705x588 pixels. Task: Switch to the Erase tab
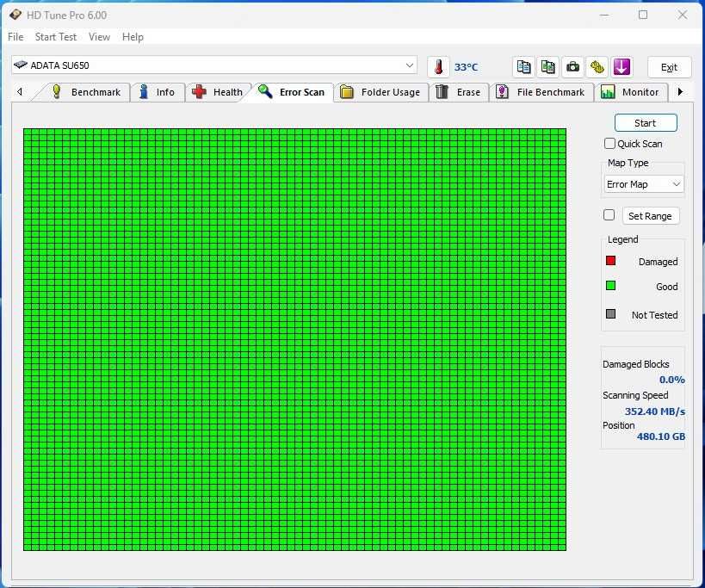459,92
